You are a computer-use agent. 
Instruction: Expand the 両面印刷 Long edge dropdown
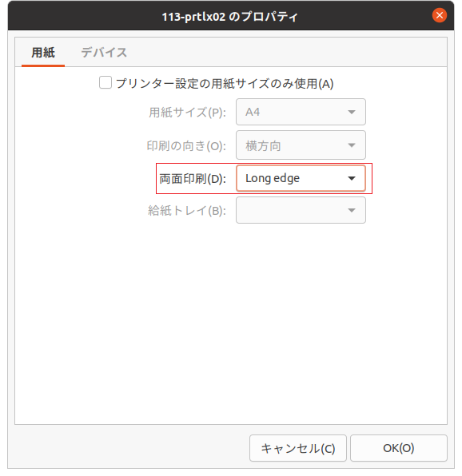(x=301, y=178)
